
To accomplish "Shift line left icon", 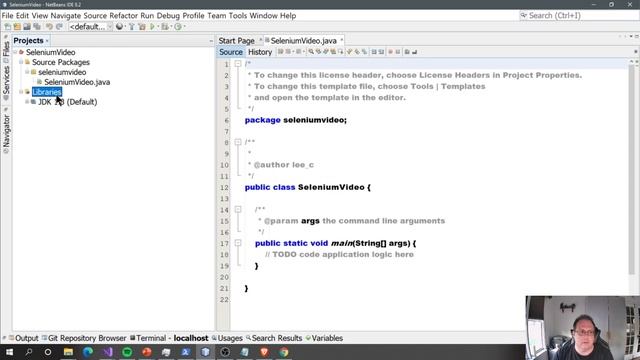I will point(373,52).
